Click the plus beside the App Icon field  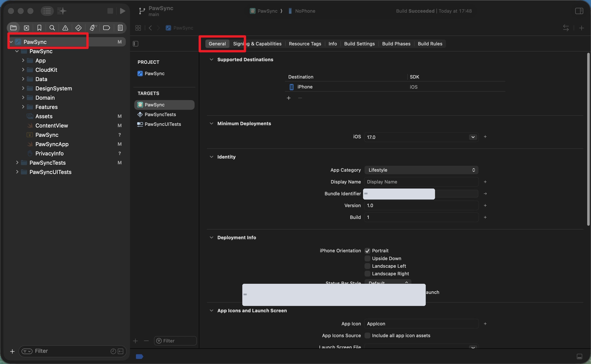tap(485, 323)
